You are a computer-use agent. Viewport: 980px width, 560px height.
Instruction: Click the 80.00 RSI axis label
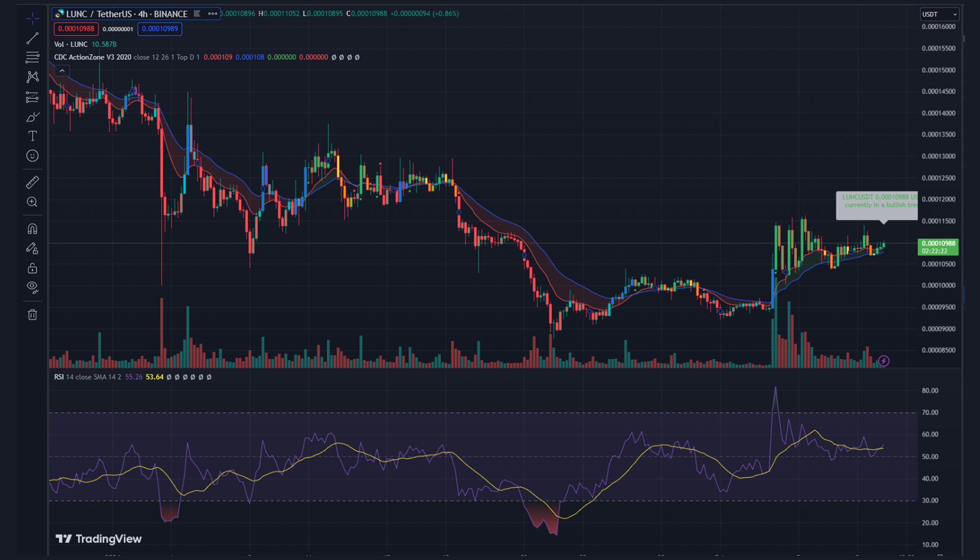tap(930, 390)
